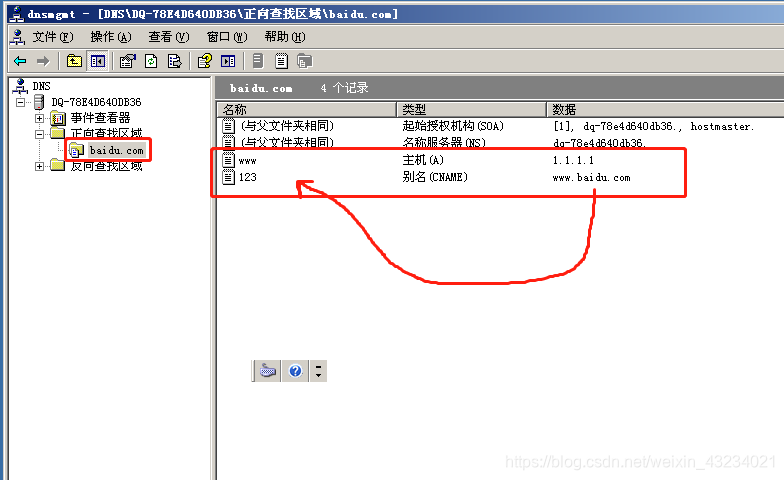Click the 1.1.1.1 data cell
784x480 pixels.
click(x=573, y=160)
